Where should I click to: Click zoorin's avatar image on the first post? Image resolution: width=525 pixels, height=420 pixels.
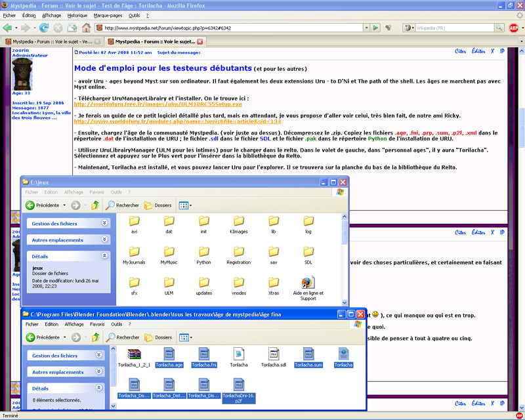click(22, 74)
